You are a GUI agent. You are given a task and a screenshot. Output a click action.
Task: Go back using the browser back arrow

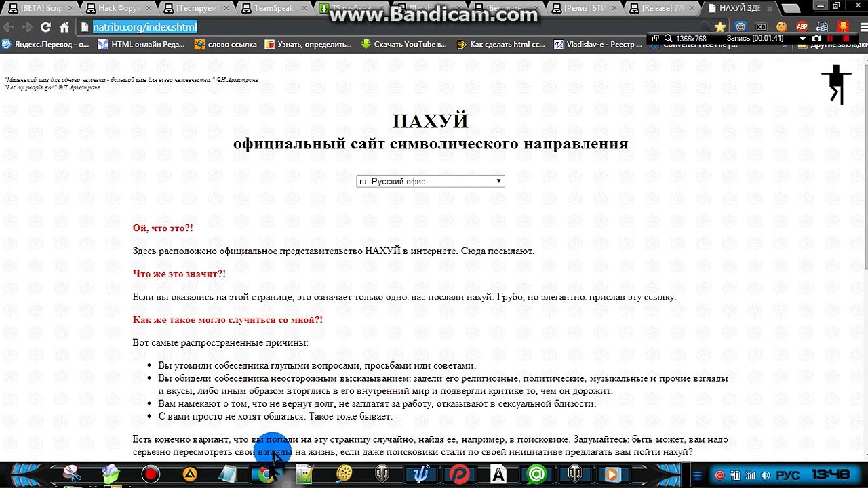tap(8, 27)
